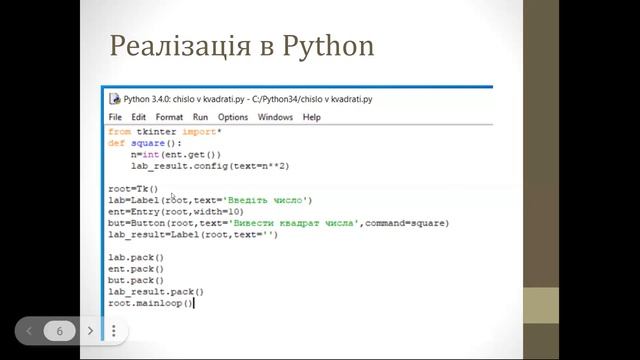The width and height of the screenshot is (640, 360).
Task: Open the Options menu in IDLE
Action: (233, 117)
